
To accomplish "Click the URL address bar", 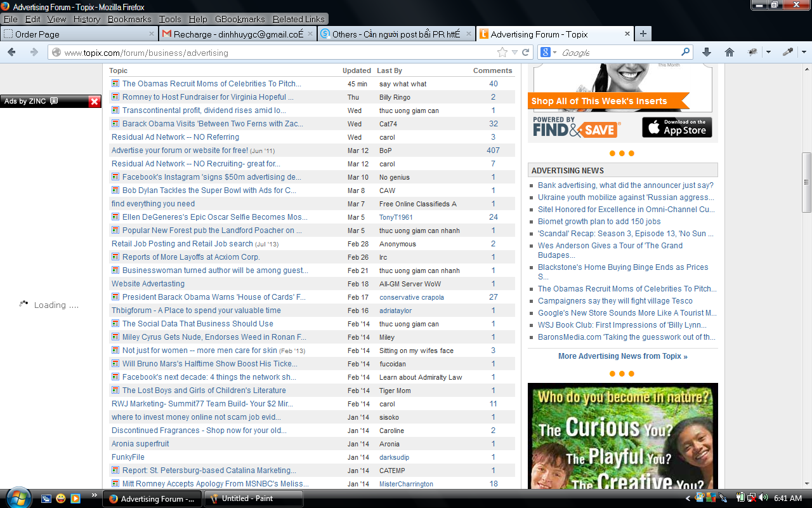I will click(279, 53).
